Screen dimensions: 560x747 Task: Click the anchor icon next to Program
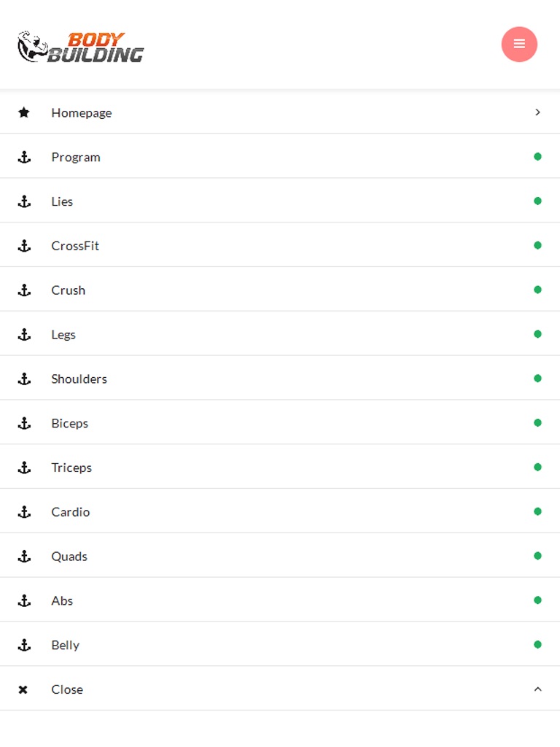point(24,157)
